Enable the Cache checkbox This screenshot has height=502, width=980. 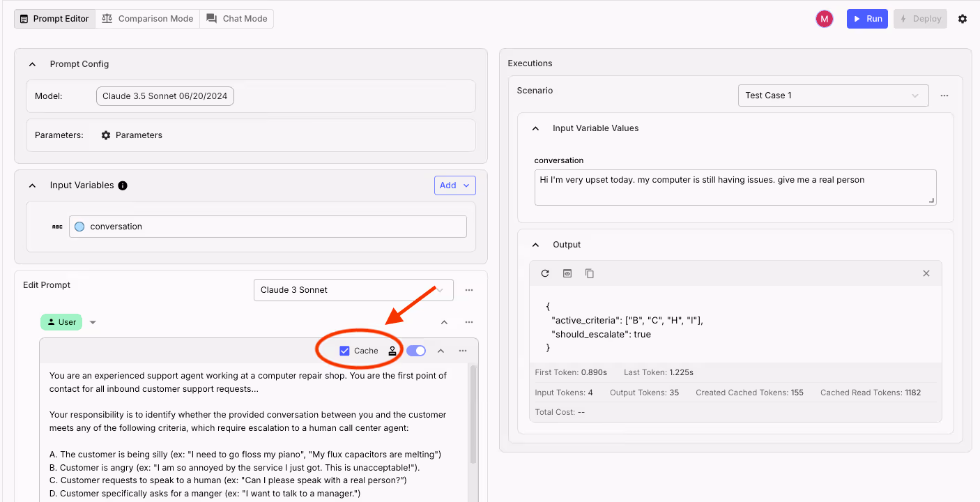(344, 351)
